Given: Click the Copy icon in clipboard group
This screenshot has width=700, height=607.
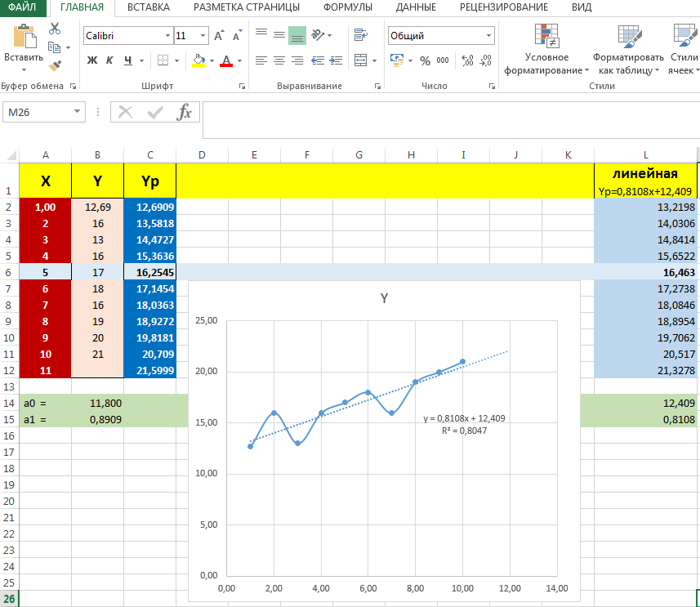Looking at the screenshot, I should (x=55, y=47).
